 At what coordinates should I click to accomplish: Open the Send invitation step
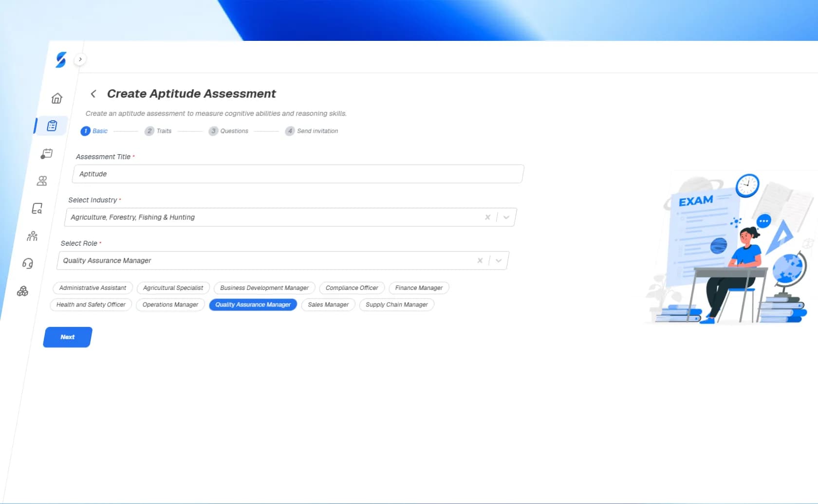click(x=311, y=131)
